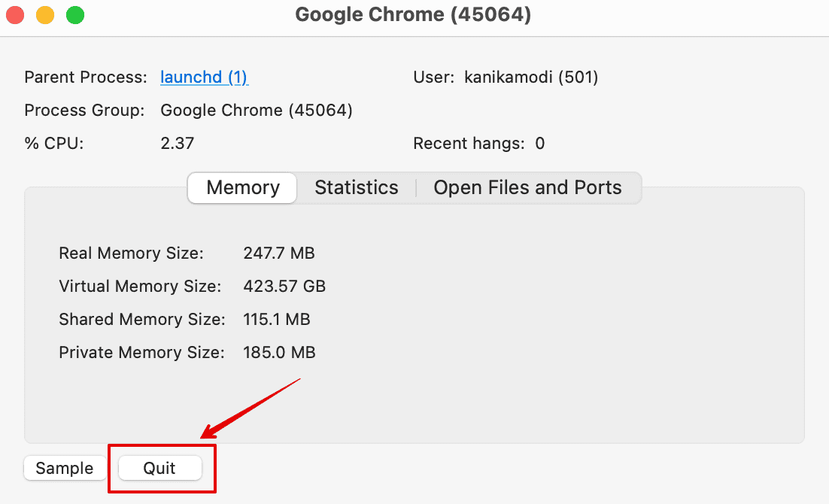829x504 pixels.
Task: Click the Recent hangs count
Action: [x=539, y=144]
